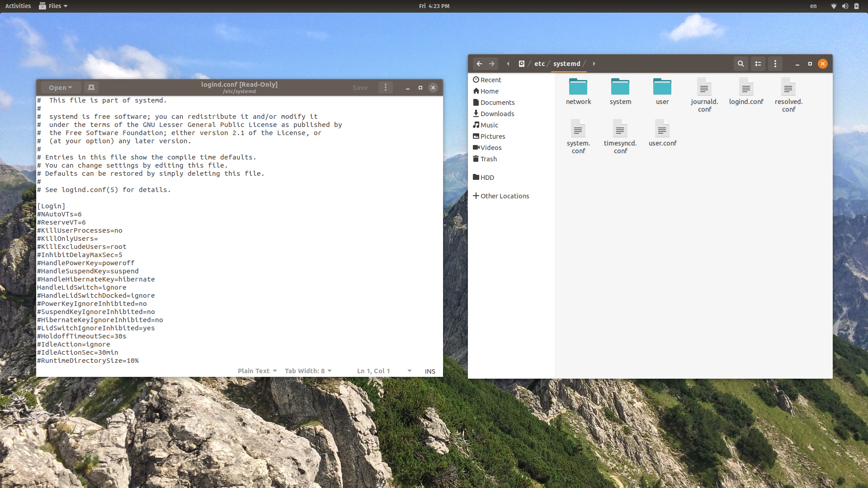Toggle list view in Files
This screenshot has width=868, height=488.
[x=758, y=64]
